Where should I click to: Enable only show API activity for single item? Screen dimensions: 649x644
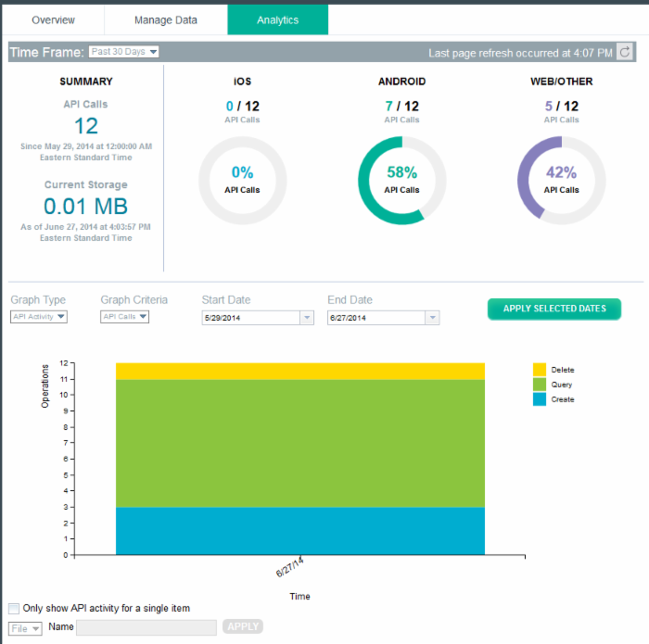tap(14, 609)
